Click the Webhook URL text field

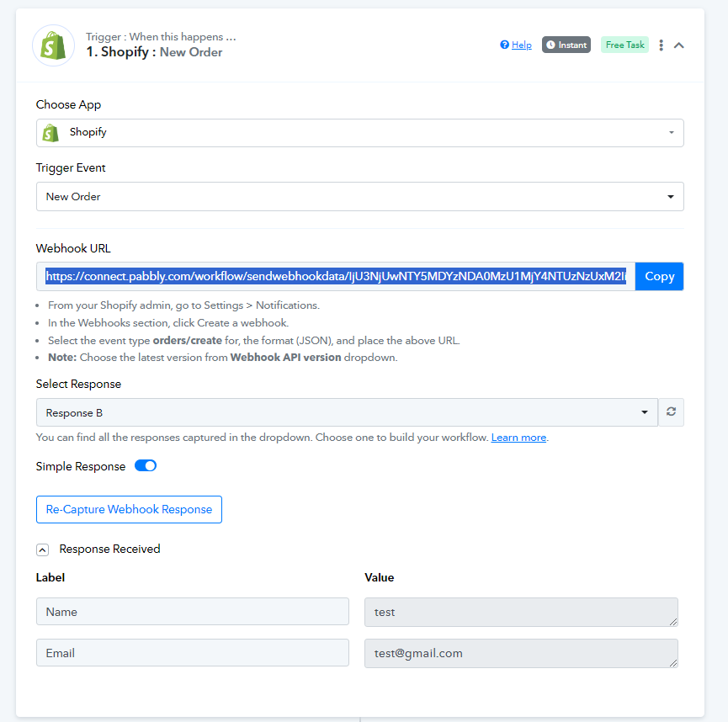336,276
